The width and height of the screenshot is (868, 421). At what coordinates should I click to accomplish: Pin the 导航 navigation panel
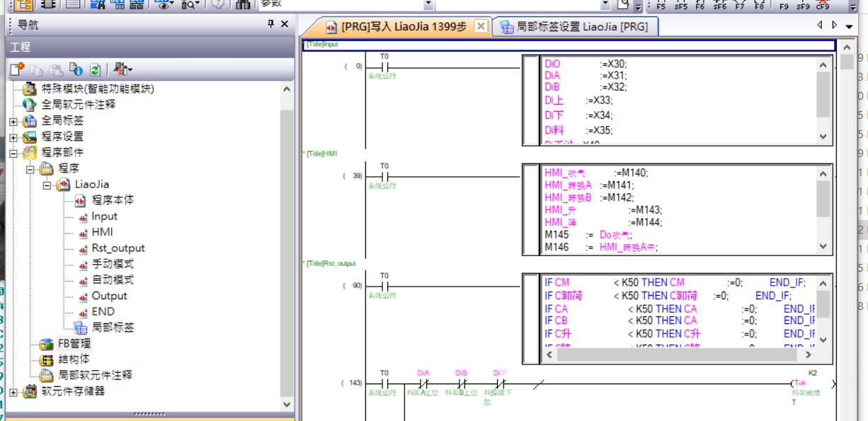[270, 24]
